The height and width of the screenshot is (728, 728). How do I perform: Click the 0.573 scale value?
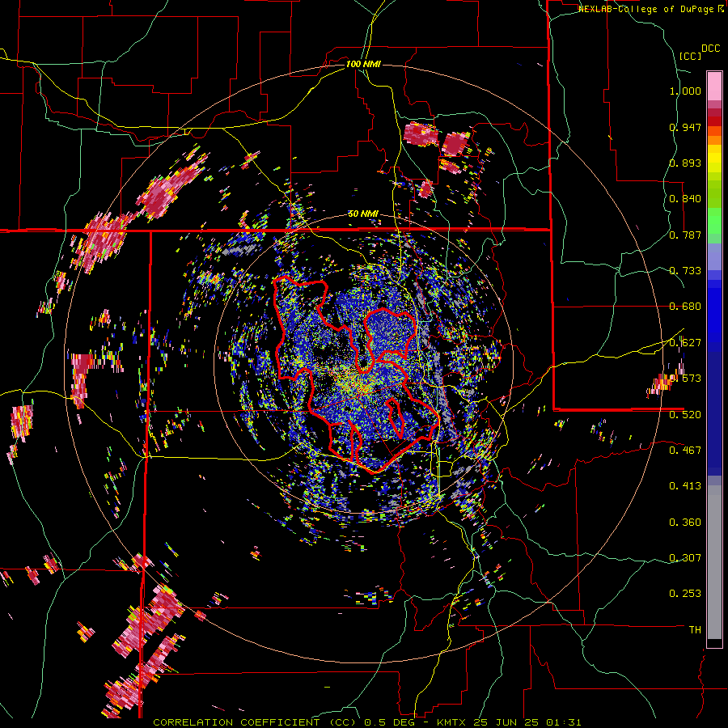coord(685,379)
